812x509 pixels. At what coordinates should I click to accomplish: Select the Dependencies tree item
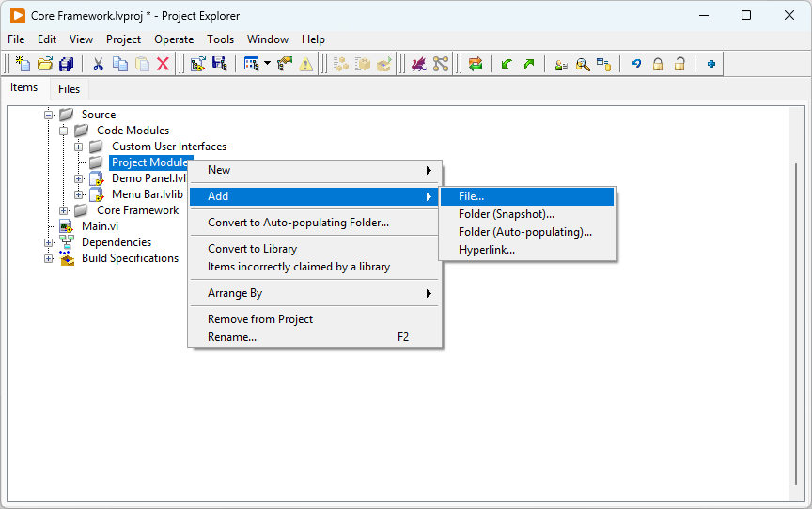click(x=117, y=242)
